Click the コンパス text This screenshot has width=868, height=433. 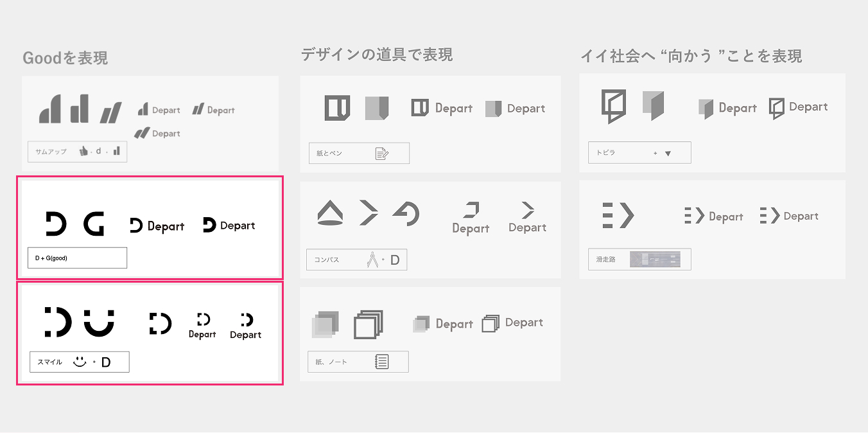tap(326, 260)
